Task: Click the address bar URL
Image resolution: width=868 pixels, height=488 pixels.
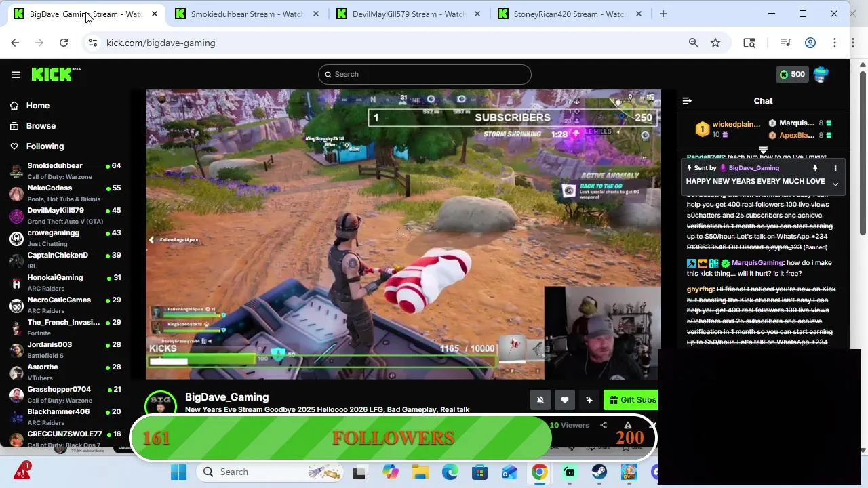Action: click(161, 43)
